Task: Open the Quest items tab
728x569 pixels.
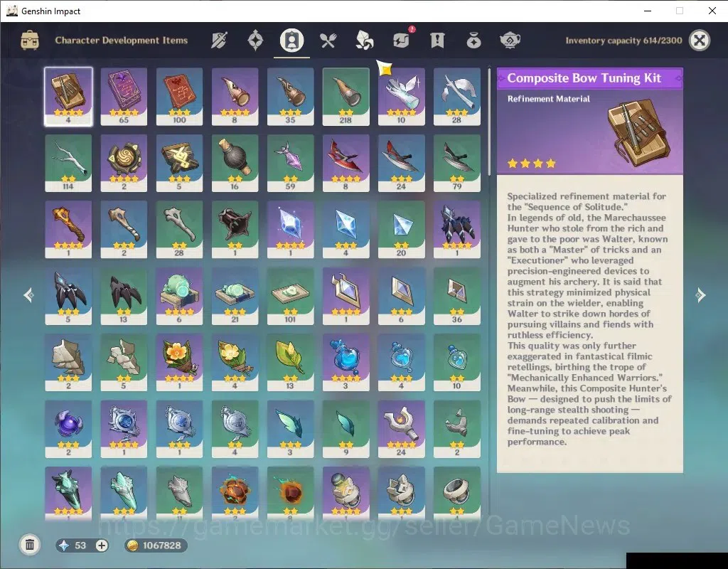Action: click(x=437, y=41)
